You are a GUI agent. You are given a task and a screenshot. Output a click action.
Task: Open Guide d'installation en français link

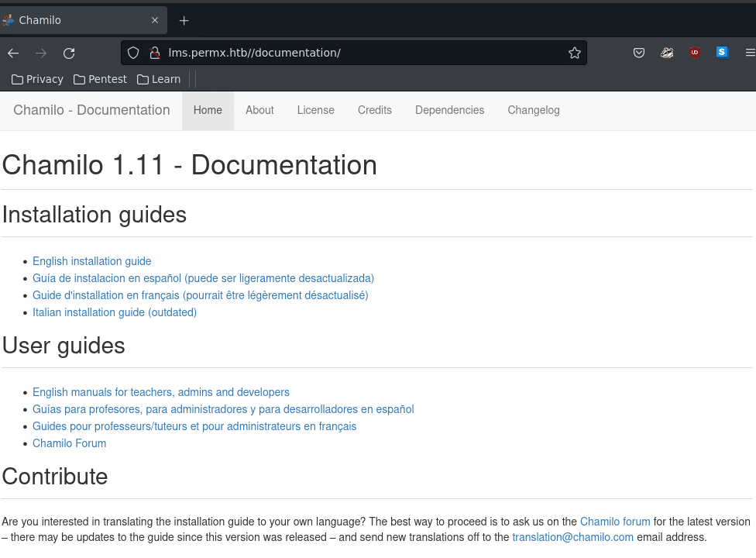[x=200, y=295]
